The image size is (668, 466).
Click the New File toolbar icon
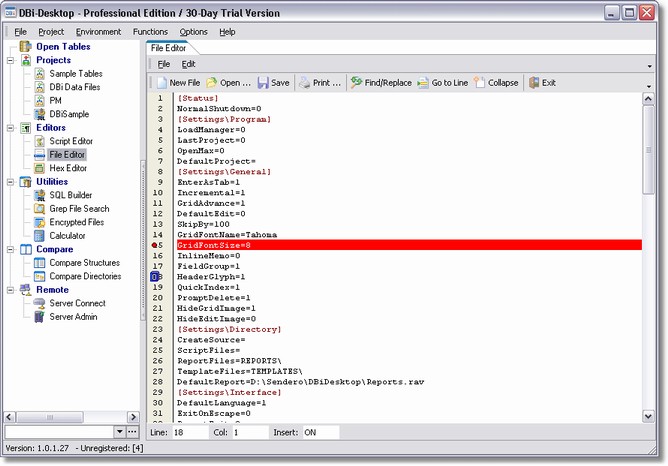pyautogui.click(x=162, y=83)
